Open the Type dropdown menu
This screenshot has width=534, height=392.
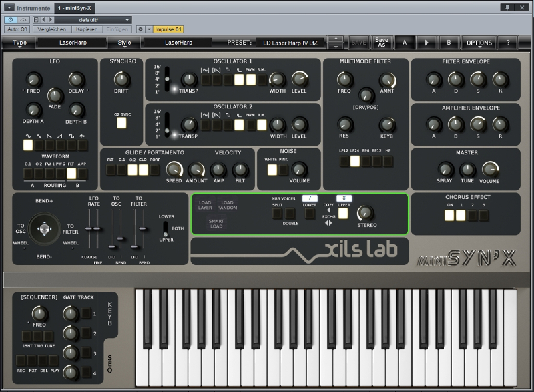click(19, 43)
